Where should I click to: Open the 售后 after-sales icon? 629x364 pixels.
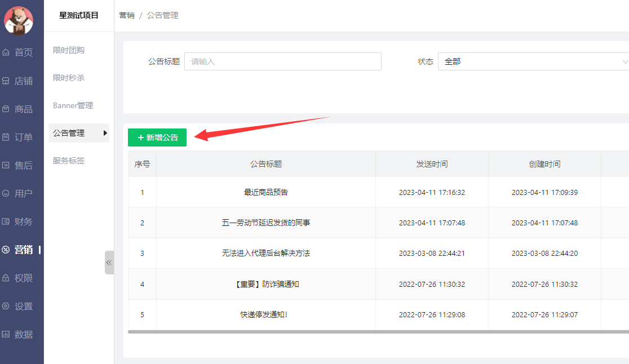pos(6,165)
